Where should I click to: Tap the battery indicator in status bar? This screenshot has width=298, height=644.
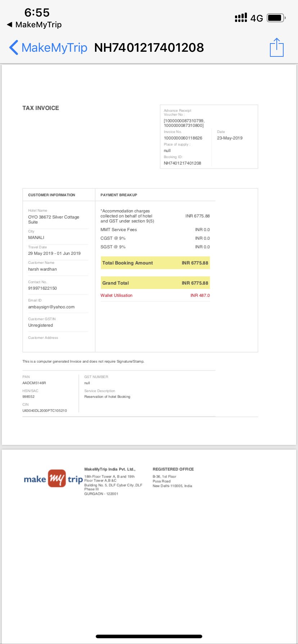click(x=276, y=18)
